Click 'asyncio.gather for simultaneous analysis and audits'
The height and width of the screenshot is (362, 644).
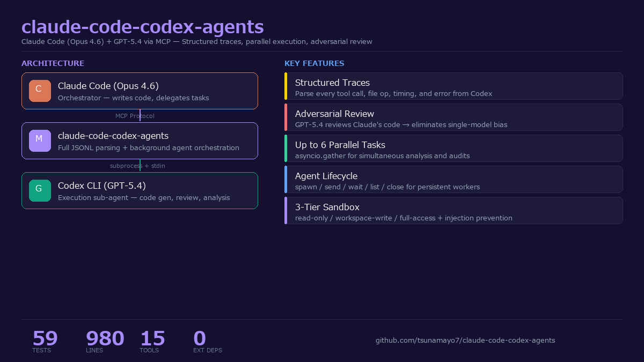point(382,156)
